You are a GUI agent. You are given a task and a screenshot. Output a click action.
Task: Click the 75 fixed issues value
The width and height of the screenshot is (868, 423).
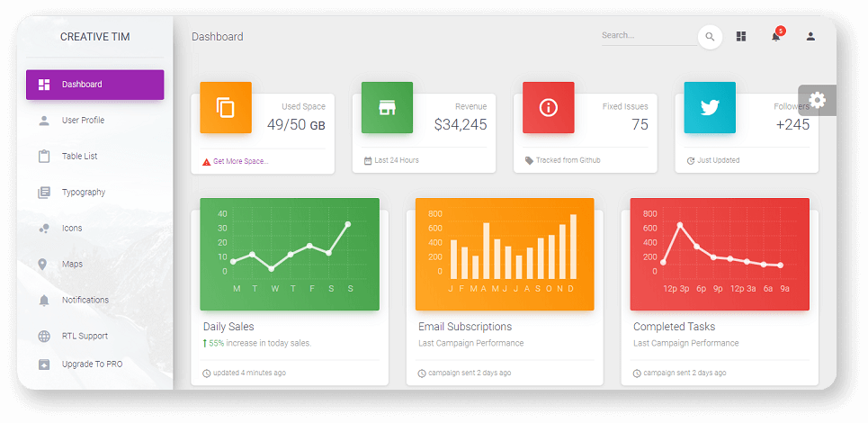(640, 124)
